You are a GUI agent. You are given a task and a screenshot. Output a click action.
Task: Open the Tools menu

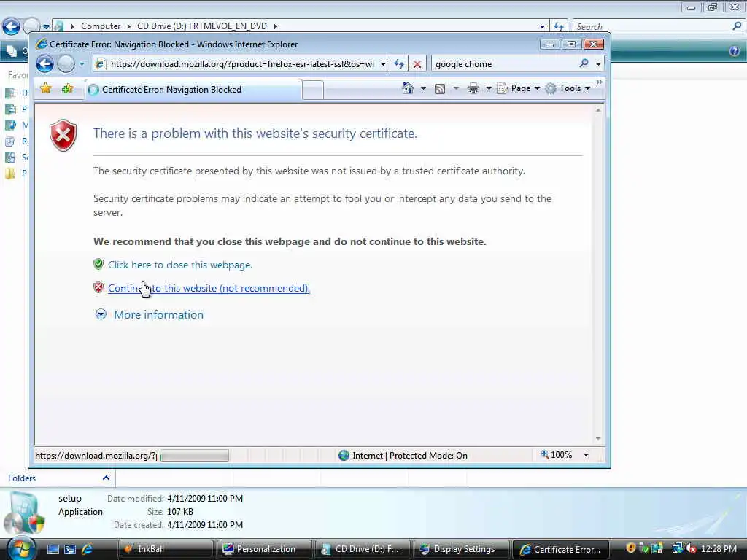pos(568,88)
